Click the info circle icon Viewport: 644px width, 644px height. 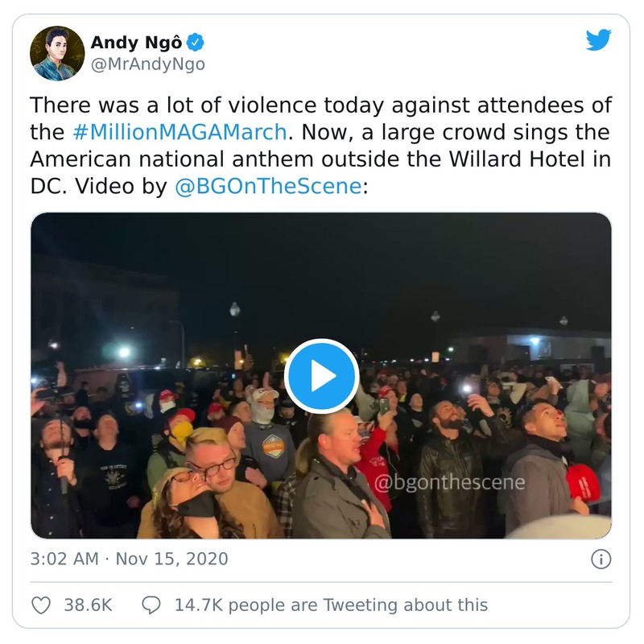[x=601, y=559]
